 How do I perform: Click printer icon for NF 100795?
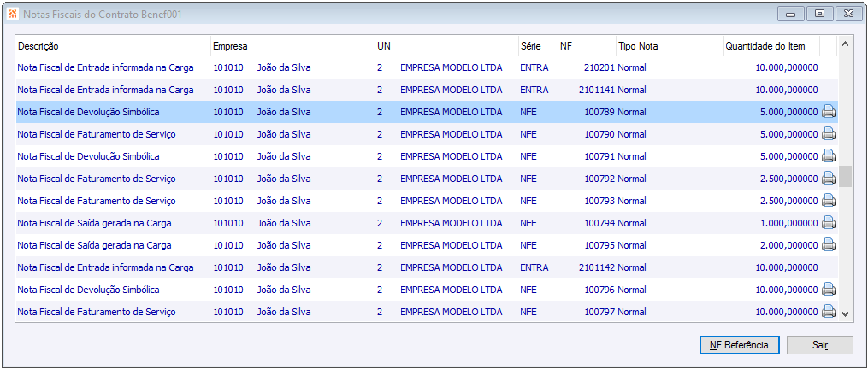829,245
